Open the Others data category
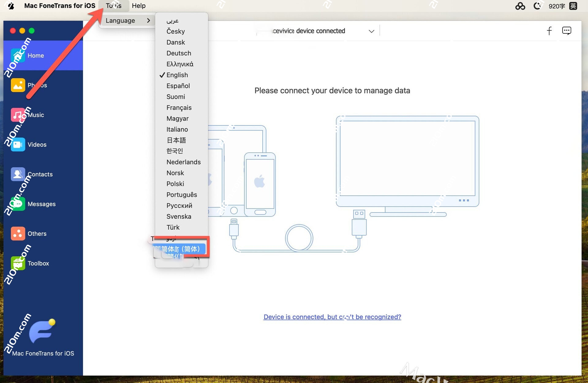Screen dimensions: 588x383 (37, 233)
